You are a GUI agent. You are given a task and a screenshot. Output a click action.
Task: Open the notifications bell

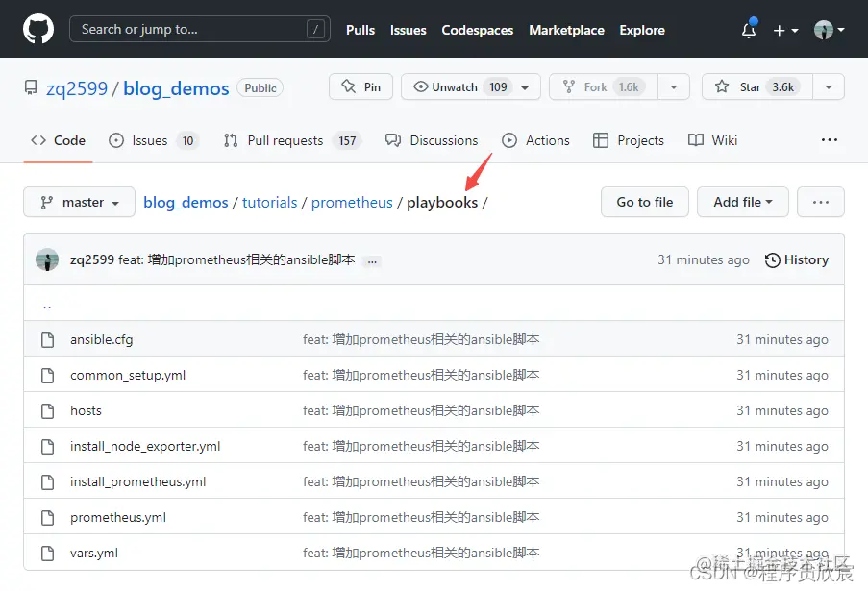tap(749, 30)
